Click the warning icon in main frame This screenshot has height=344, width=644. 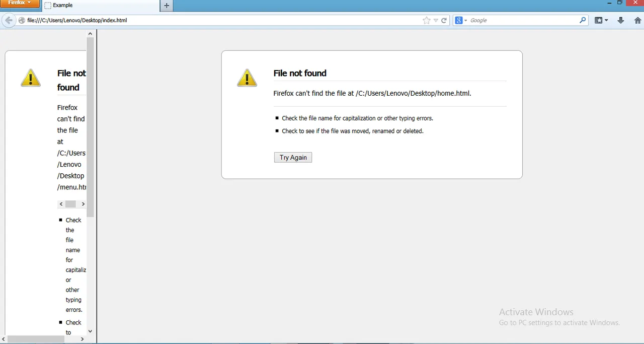point(247,78)
